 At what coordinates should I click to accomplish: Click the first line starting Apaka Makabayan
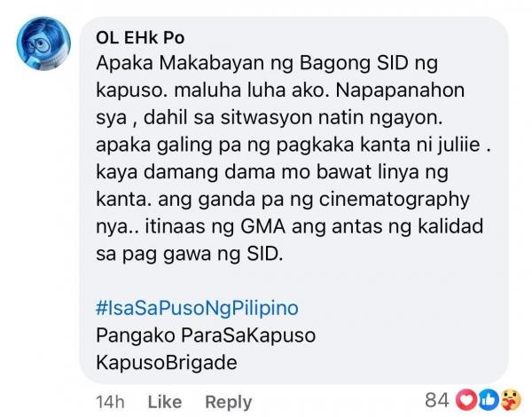click(267, 64)
